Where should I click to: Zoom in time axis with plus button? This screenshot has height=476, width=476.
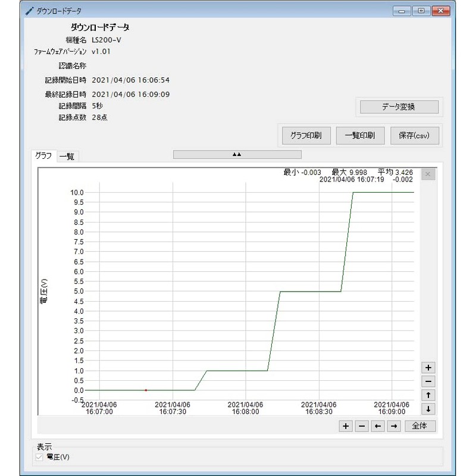pyautogui.click(x=346, y=426)
